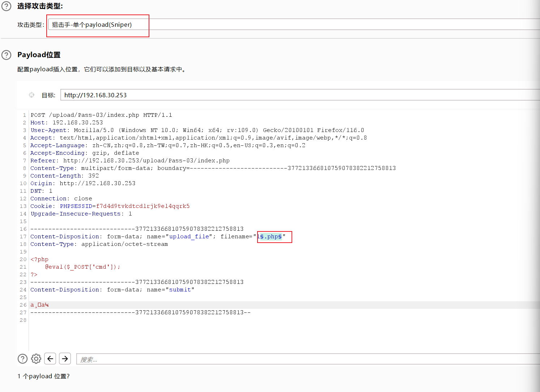Click the 目标 URL input field

(x=300, y=95)
